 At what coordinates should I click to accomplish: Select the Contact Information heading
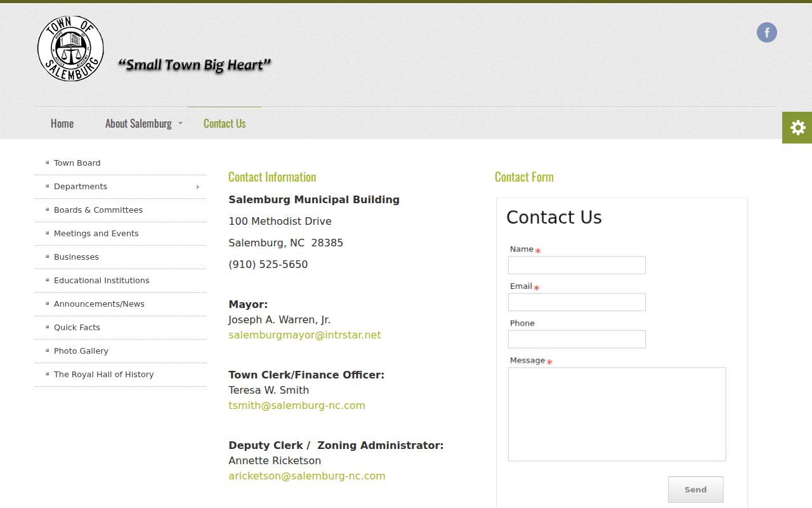[x=272, y=177]
